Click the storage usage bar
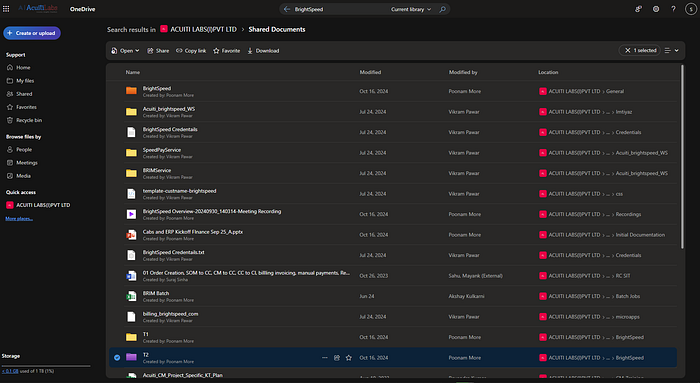Viewport: 700px width, 383px height. (46, 366)
